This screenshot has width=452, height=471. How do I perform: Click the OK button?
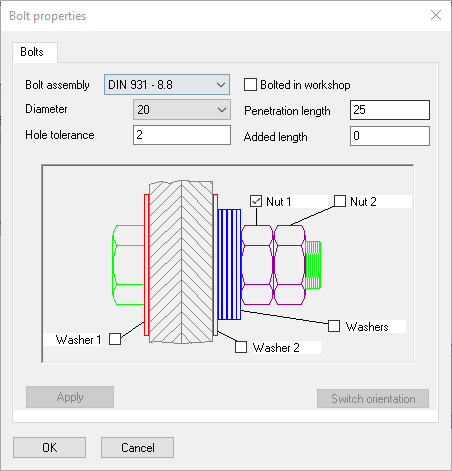point(49,447)
